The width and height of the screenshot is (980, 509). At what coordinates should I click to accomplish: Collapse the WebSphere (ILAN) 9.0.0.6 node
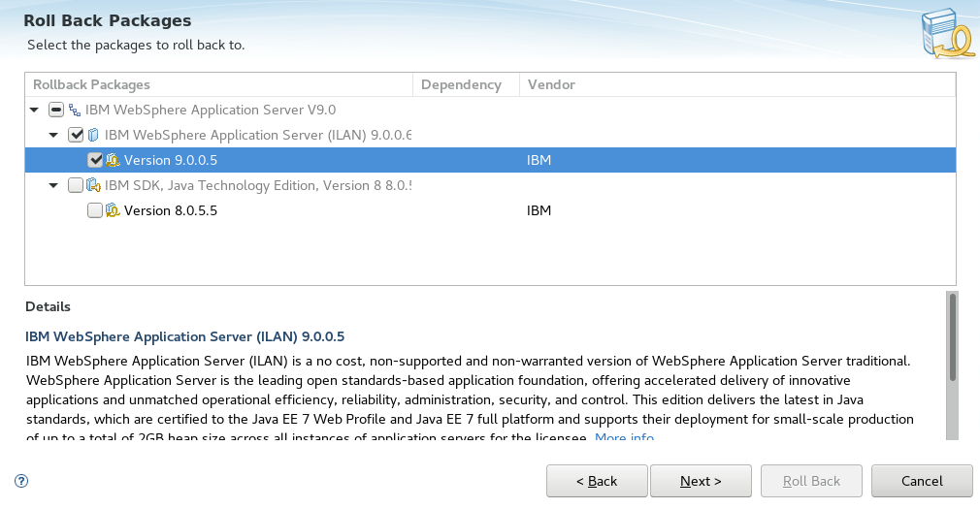(53, 135)
